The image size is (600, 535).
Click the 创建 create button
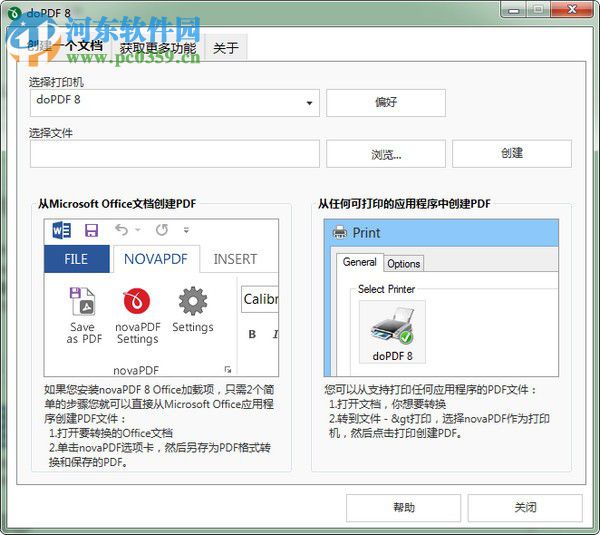coord(512,154)
